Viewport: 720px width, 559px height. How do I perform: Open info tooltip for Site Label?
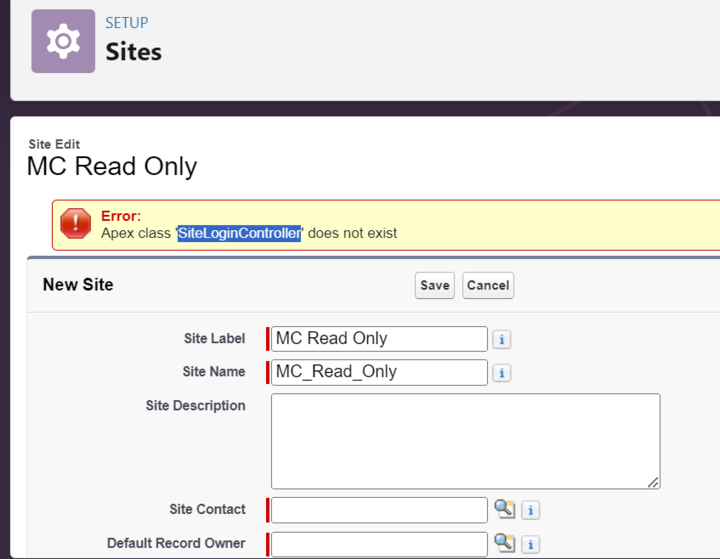click(502, 339)
